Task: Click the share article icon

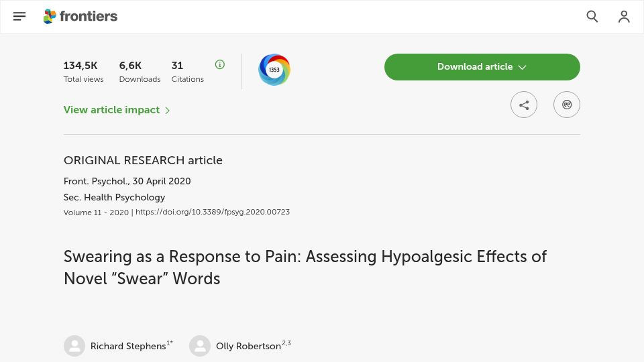Action: click(524, 105)
